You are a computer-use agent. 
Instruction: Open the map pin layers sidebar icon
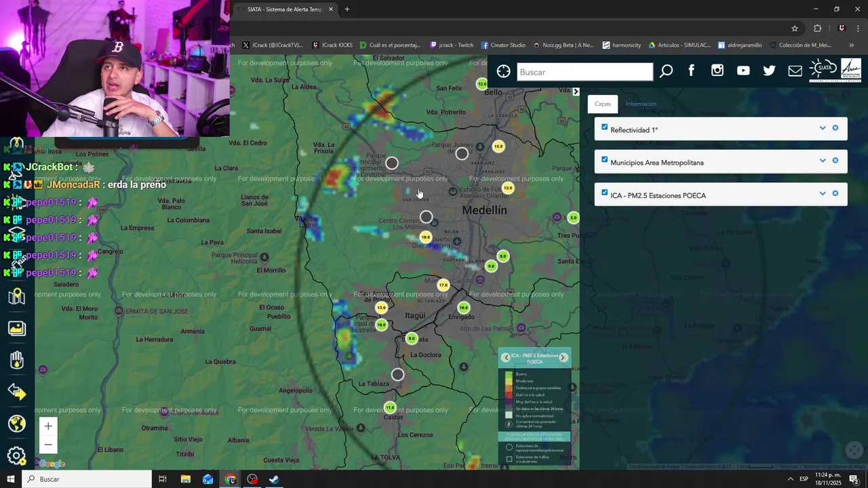[x=17, y=297]
